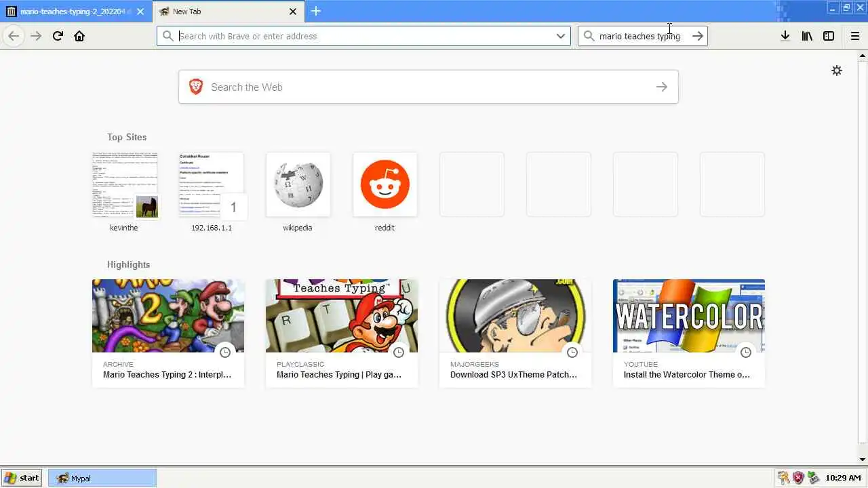868x488 pixels.
Task: Select the New Tab tab
Action: (x=229, y=12)
